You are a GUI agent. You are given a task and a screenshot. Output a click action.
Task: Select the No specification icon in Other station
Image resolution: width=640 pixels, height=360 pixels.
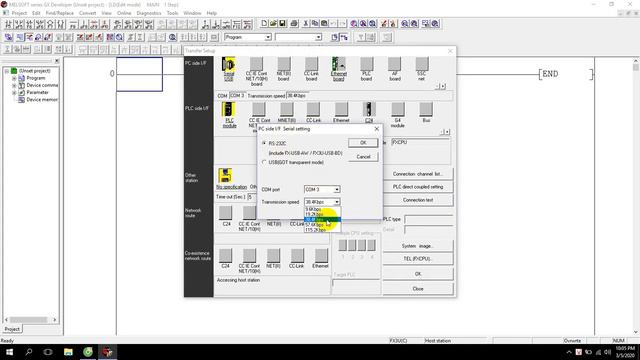(225, 176)
